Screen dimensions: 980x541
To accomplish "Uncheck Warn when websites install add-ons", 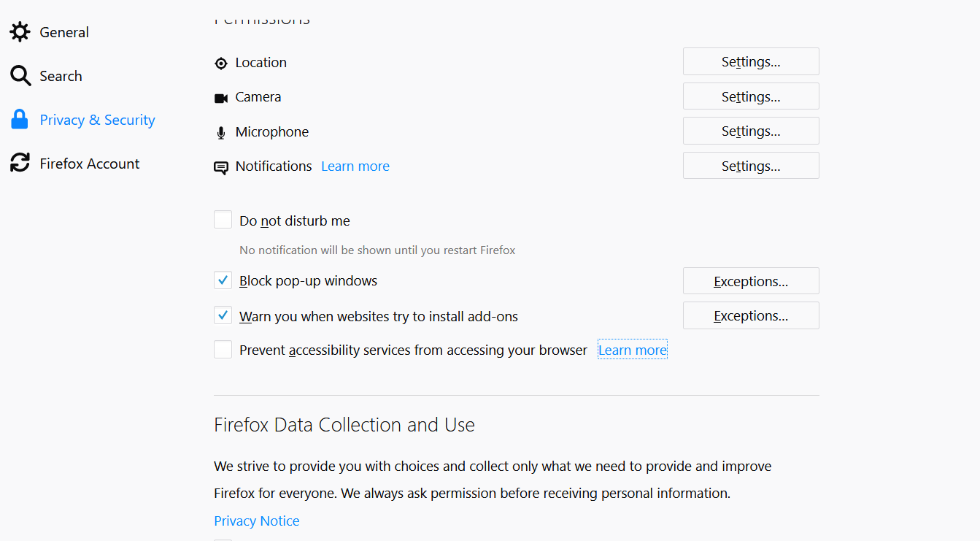I will point(223,315).
